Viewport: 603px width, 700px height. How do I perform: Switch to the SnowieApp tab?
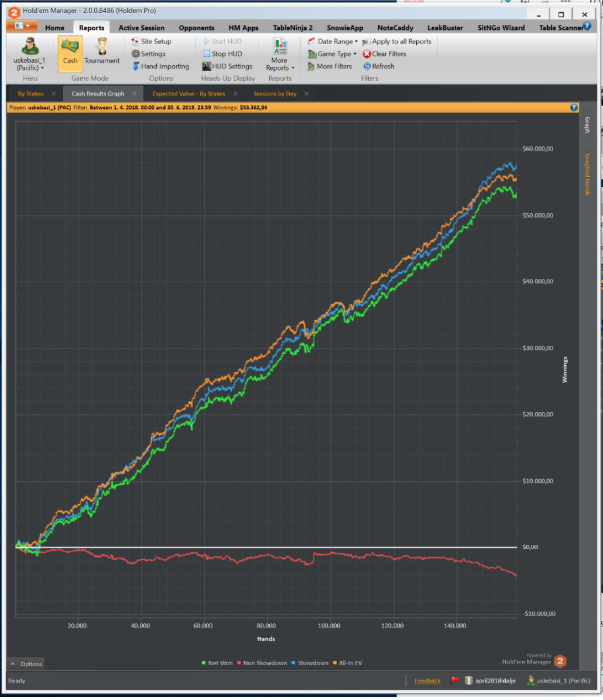click(x=345, y=28)
